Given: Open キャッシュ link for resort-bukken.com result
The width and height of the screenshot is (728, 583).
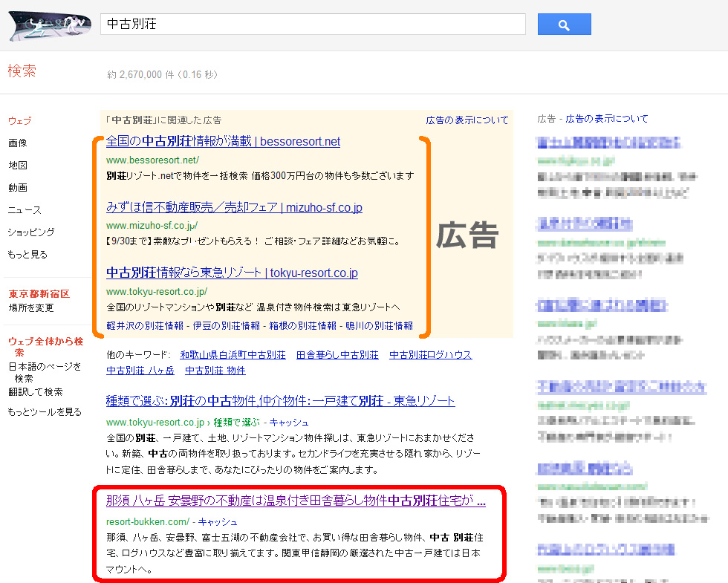Looking at the screenshot, I should (217, 521).
